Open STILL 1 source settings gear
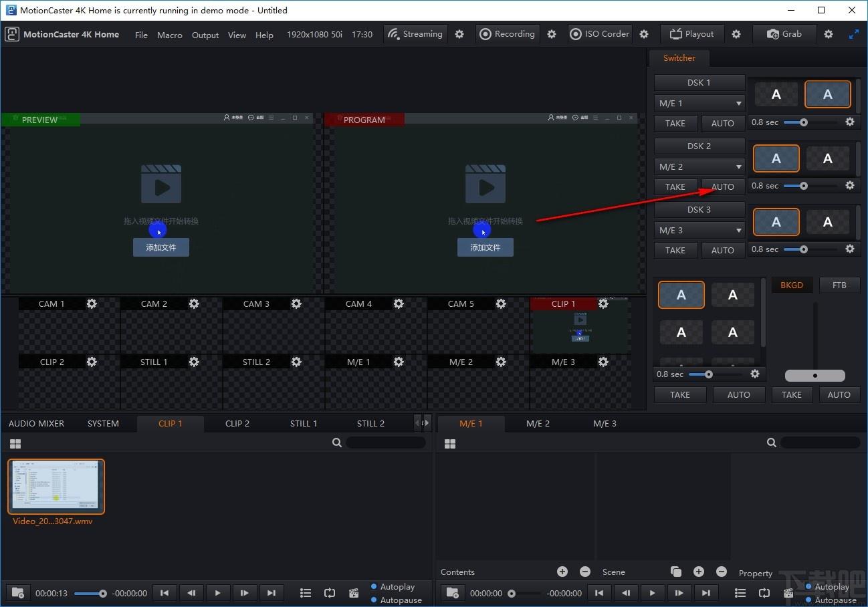 coord(194,362)
